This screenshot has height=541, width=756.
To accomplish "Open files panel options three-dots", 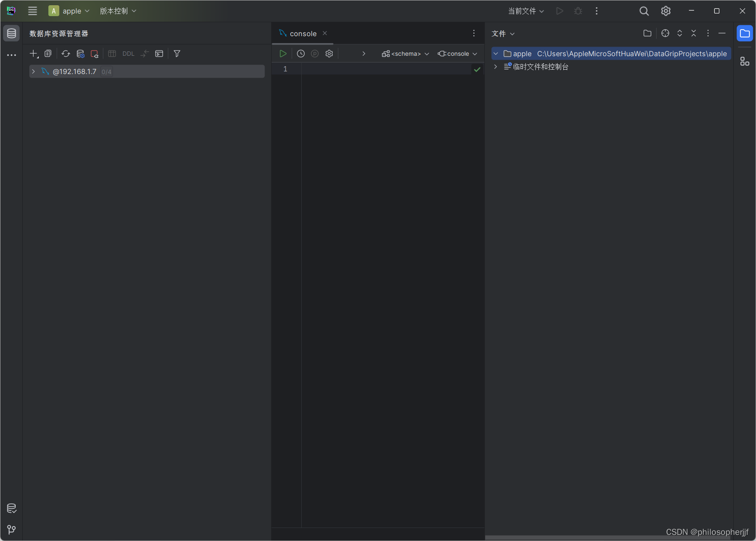I will point(708,33).
